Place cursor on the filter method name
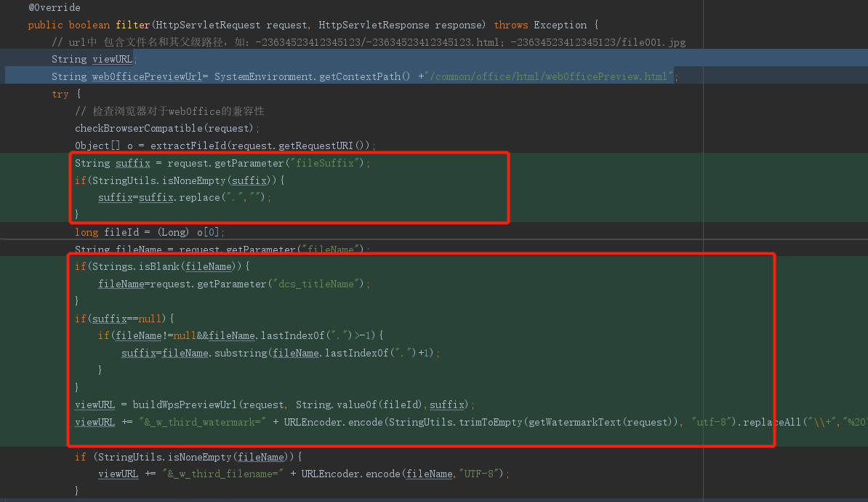This screenshot has height=502, width=868. (108, 25)
